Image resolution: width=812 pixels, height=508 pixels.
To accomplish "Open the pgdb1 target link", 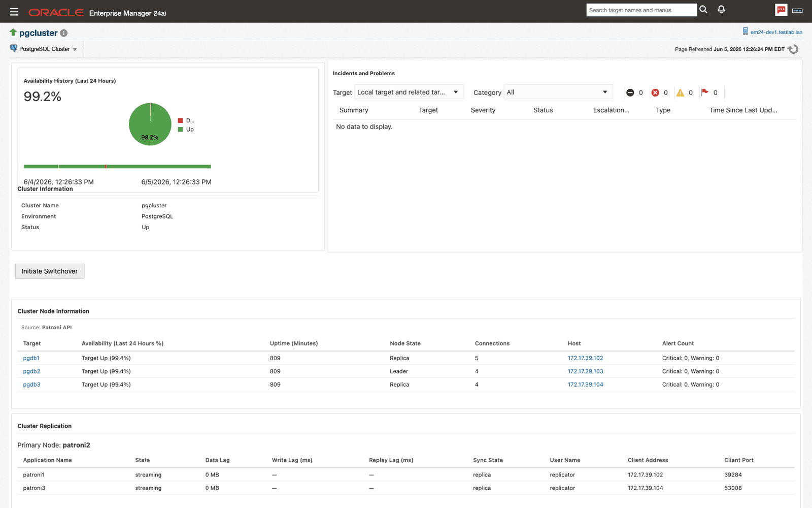I will pyautogui.click(x=31, y=358).
